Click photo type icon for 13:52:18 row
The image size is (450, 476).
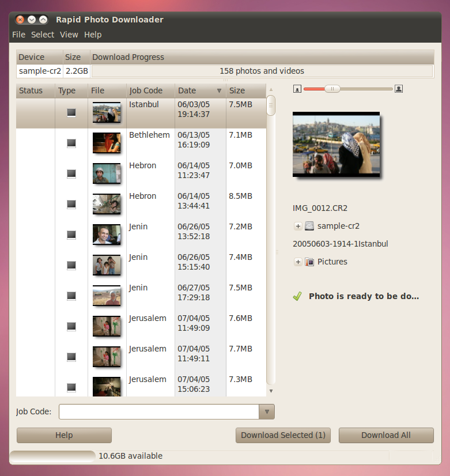71,235
